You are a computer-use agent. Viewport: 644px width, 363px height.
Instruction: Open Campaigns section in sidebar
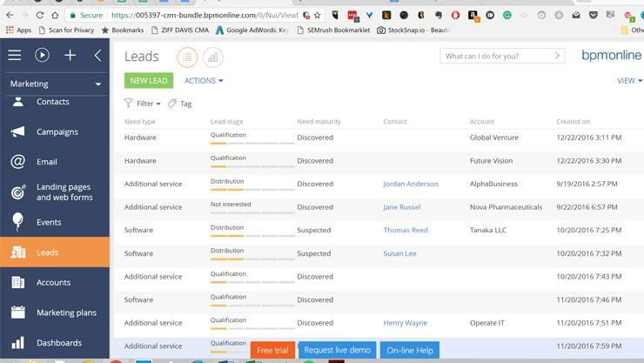pos(57,132)
